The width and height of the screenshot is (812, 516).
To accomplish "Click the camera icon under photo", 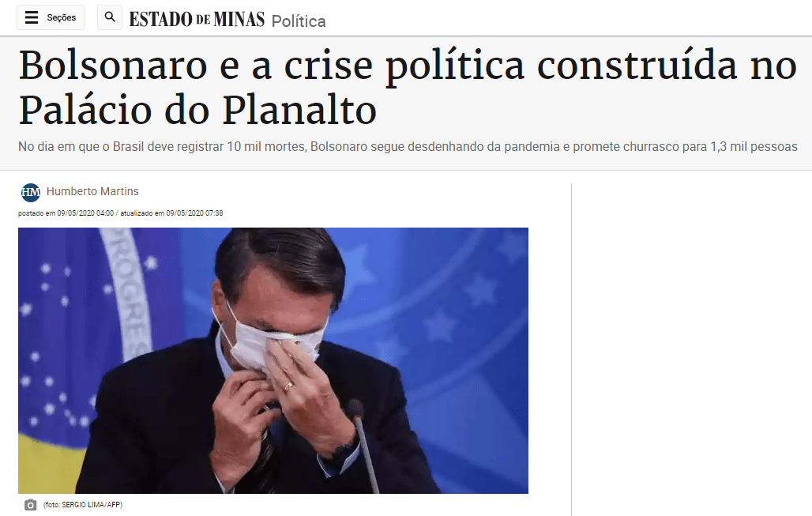I will click(x=31, y=505).
